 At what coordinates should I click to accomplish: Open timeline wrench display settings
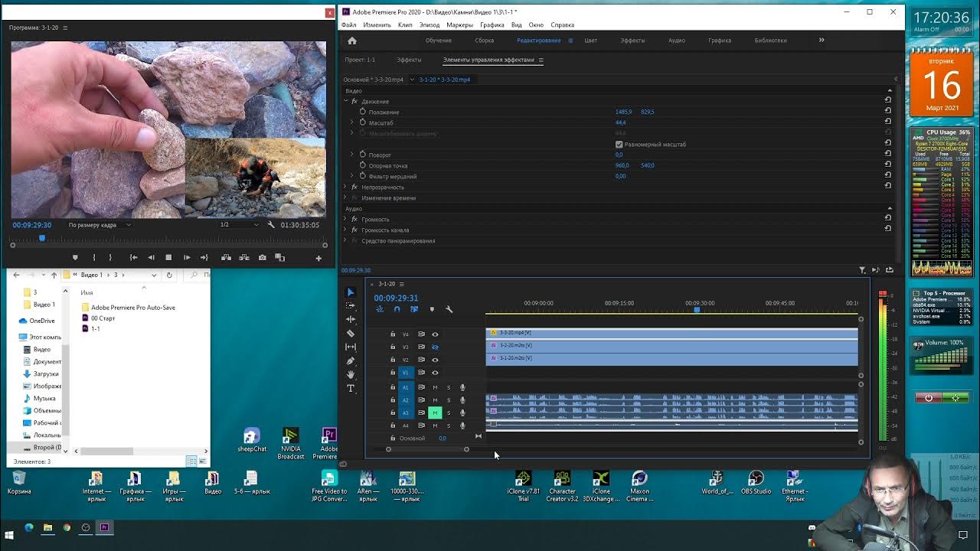[449, 310]
